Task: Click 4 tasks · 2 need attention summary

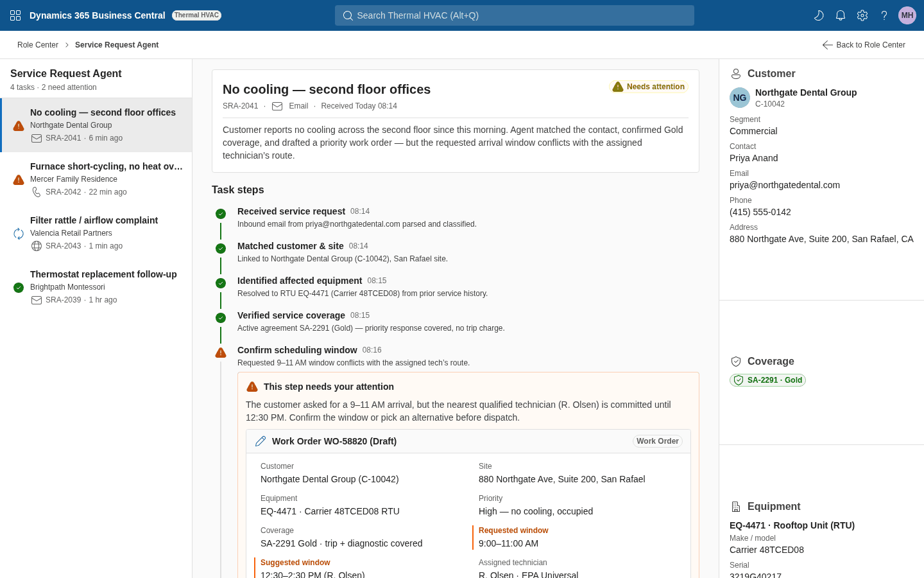Action: (x=53, y=87)
